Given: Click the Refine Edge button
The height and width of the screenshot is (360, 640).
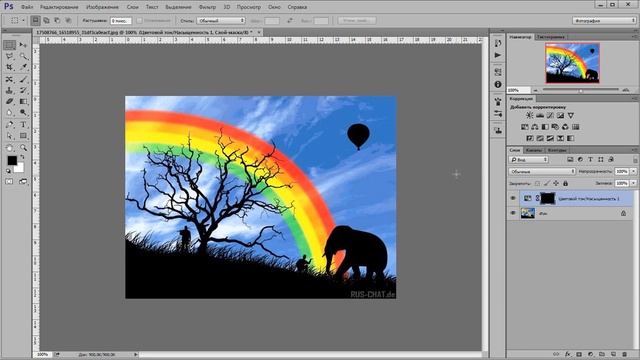Looking at the screenshot, I should [x=357, y=20].
